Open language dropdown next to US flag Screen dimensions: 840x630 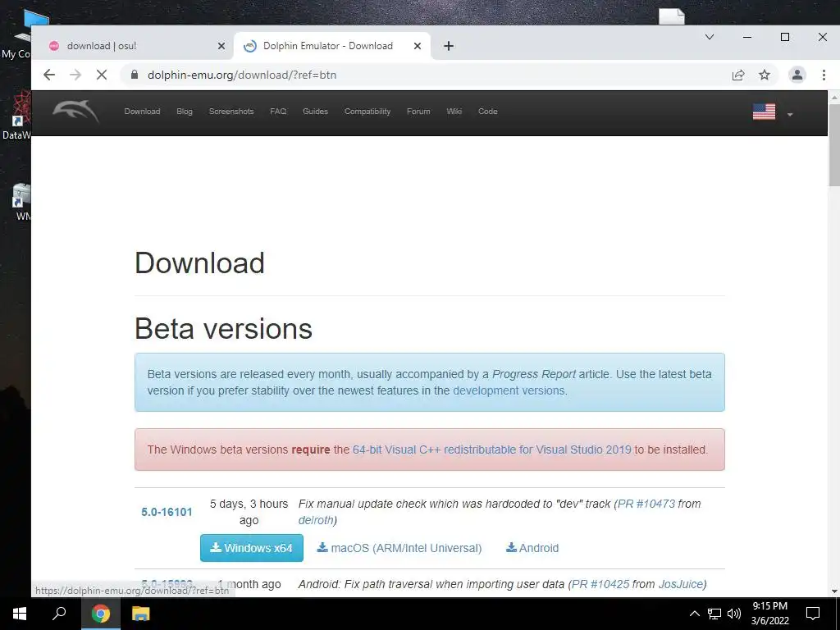click(x=790, y=114)
